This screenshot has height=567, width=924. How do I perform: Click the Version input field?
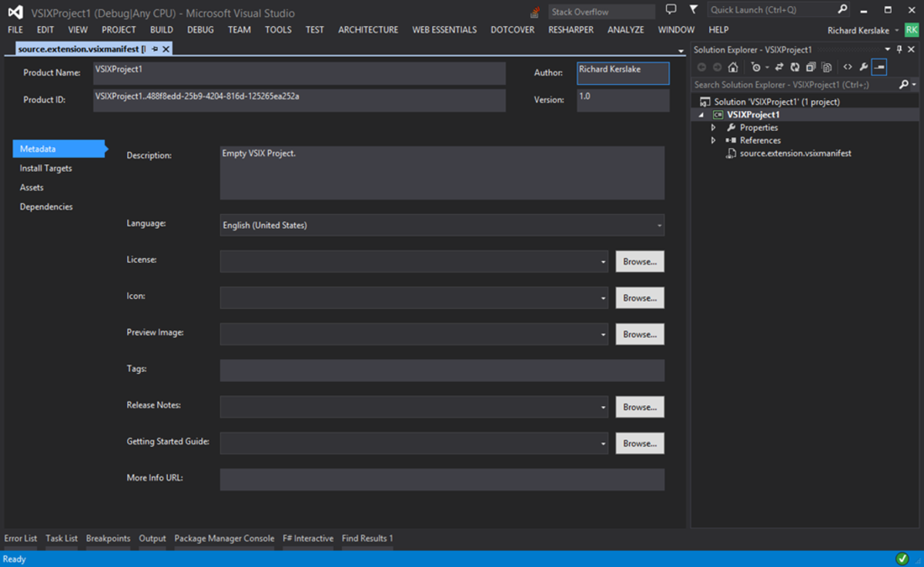click(623, 100)
